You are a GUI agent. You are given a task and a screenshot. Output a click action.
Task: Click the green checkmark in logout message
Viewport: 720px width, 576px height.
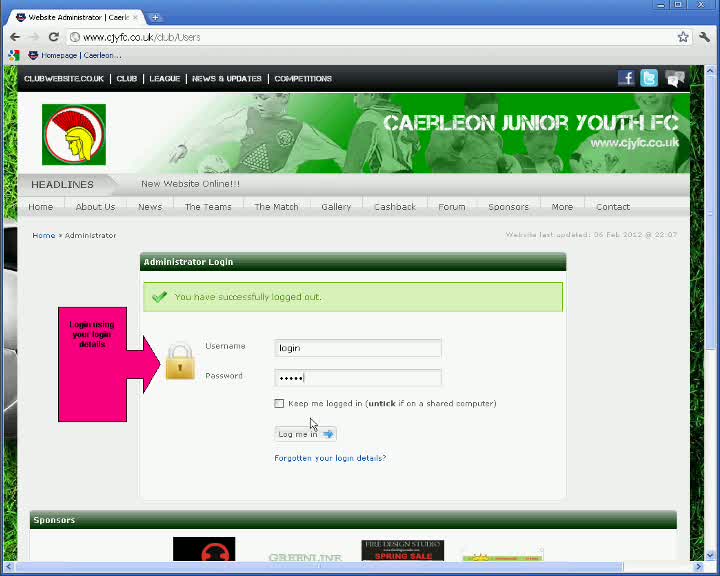(x=159, y=297)
